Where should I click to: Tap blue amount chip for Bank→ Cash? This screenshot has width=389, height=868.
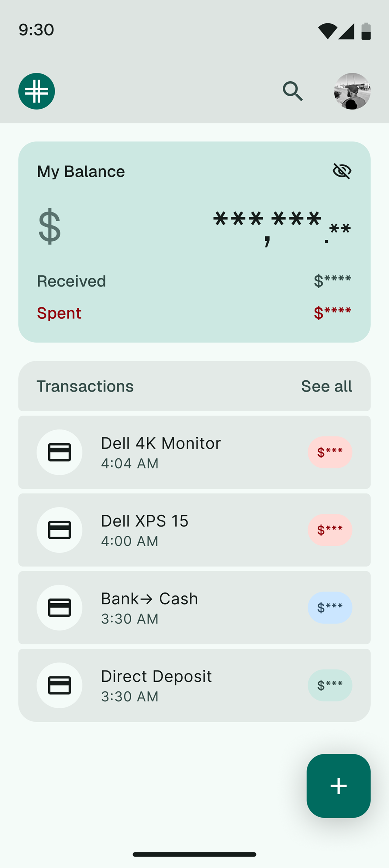[x=330, y=608]
